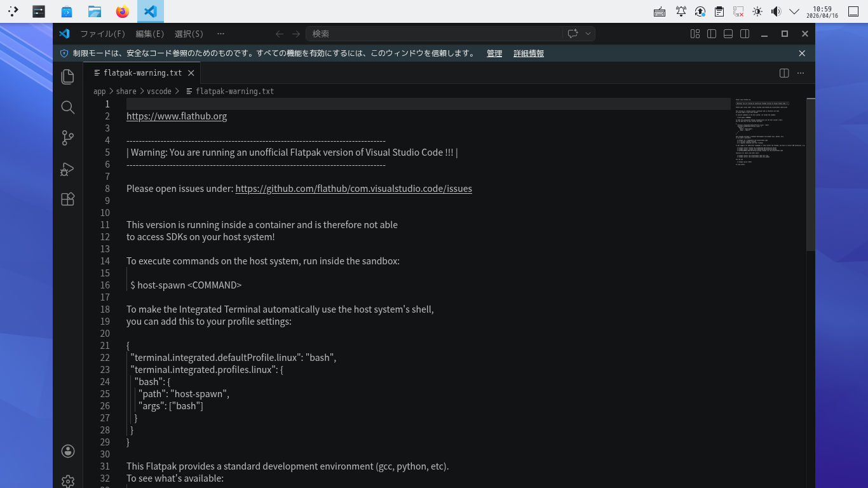Click the show desktop button in the panel

[853, 11]
